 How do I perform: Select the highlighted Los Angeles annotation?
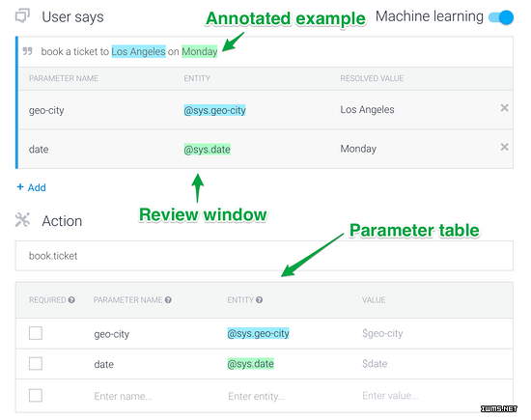tap(138, 51)
